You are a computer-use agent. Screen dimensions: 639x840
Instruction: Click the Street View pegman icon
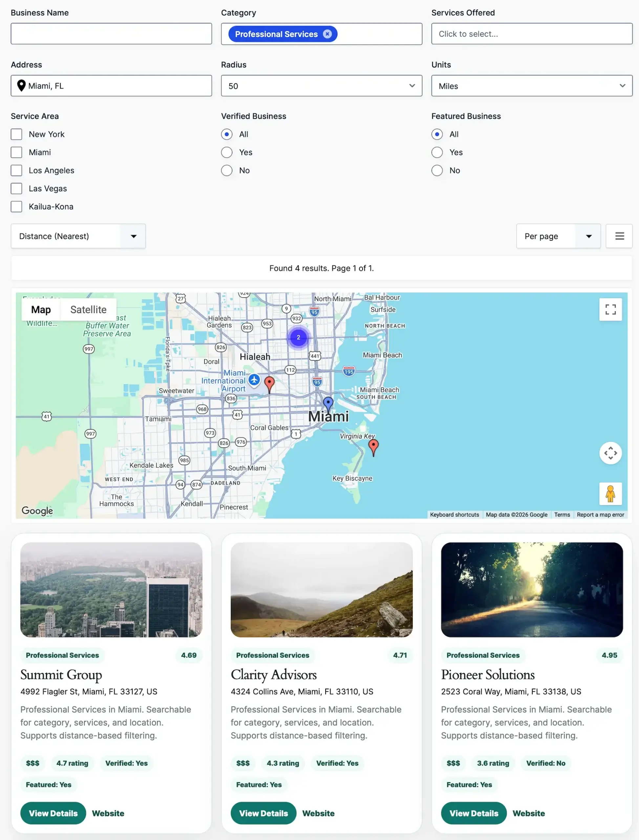click(x=610, y=493)
